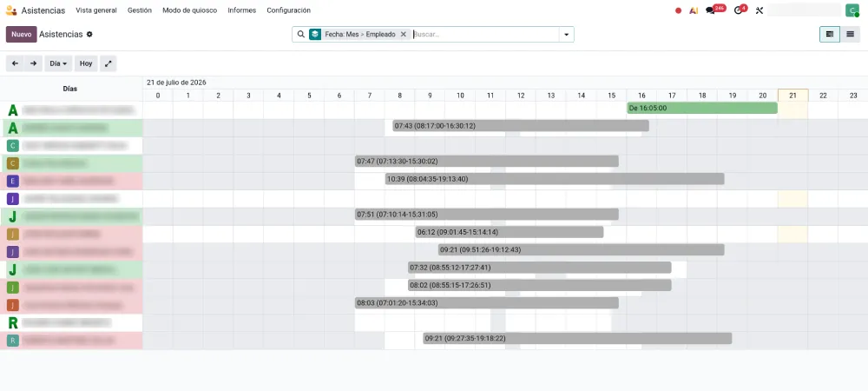Focus the Buscar search field
This screenshot has width=868, height=391.
point(485,35)
